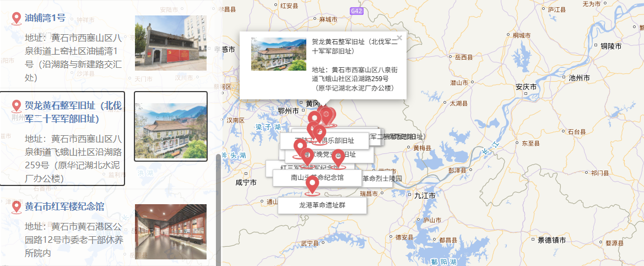Click the 鄂州市 city label on map
The height and width of the screenshot is (266, 644).
click(288, 110)
